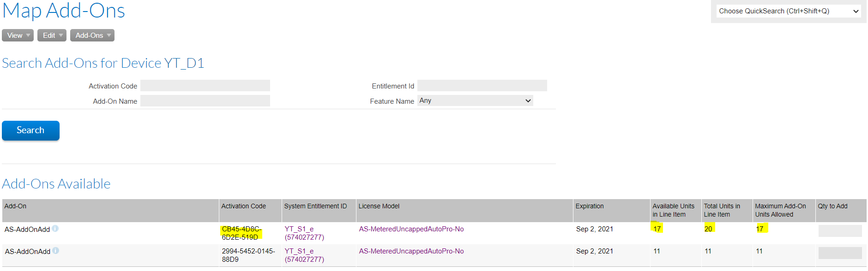Select activation code 2994-5452-0145-88D9
Screen dimensions: 868x271
[x=248, y=255]
